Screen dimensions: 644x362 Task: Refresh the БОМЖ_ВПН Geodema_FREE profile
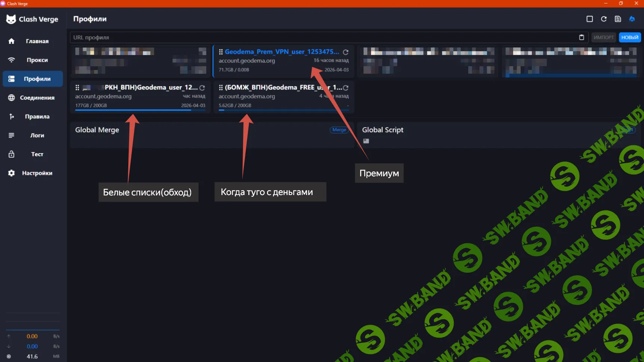click(346, 88)
